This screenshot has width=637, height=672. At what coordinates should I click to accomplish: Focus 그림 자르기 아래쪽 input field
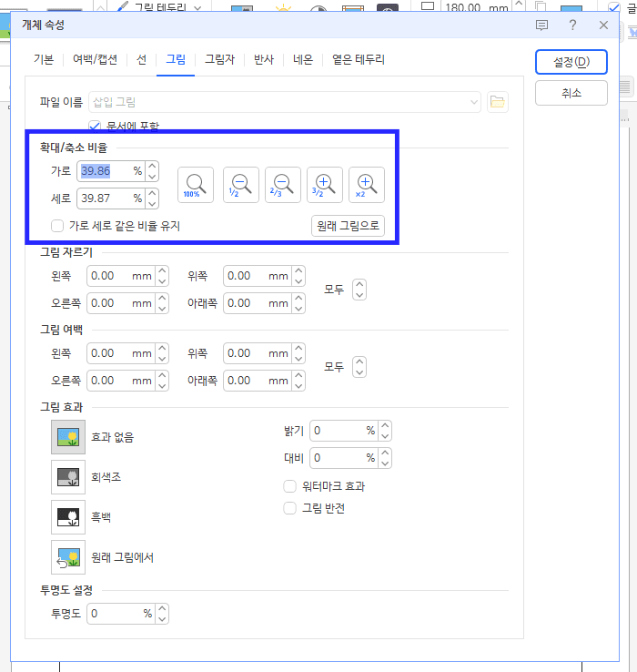click(x=258, y=303)
